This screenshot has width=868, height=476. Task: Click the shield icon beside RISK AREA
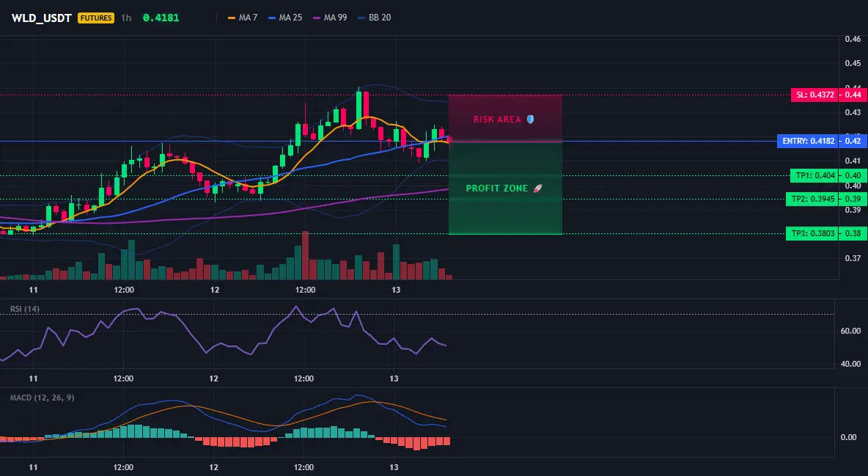[x=530, y=119]
